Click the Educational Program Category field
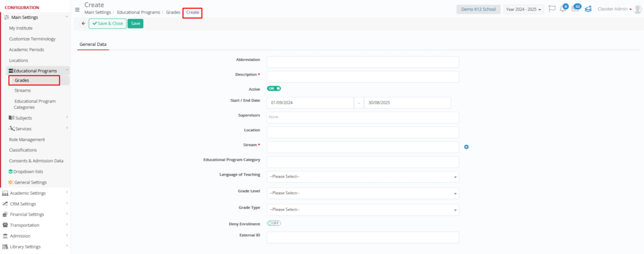The width and height of the screenshot is (644, 254). coord(363,162)
